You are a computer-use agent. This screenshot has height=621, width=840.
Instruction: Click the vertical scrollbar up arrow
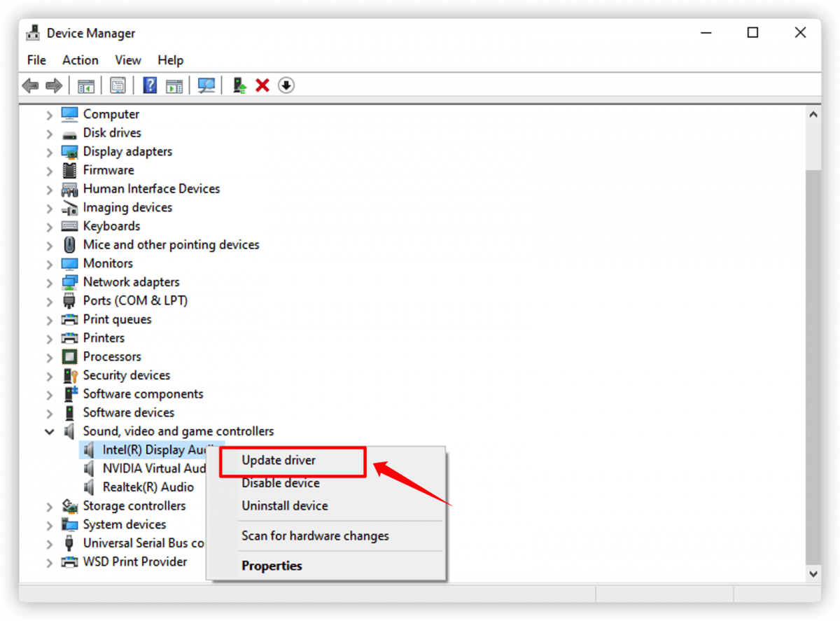[x=813, y=114]
